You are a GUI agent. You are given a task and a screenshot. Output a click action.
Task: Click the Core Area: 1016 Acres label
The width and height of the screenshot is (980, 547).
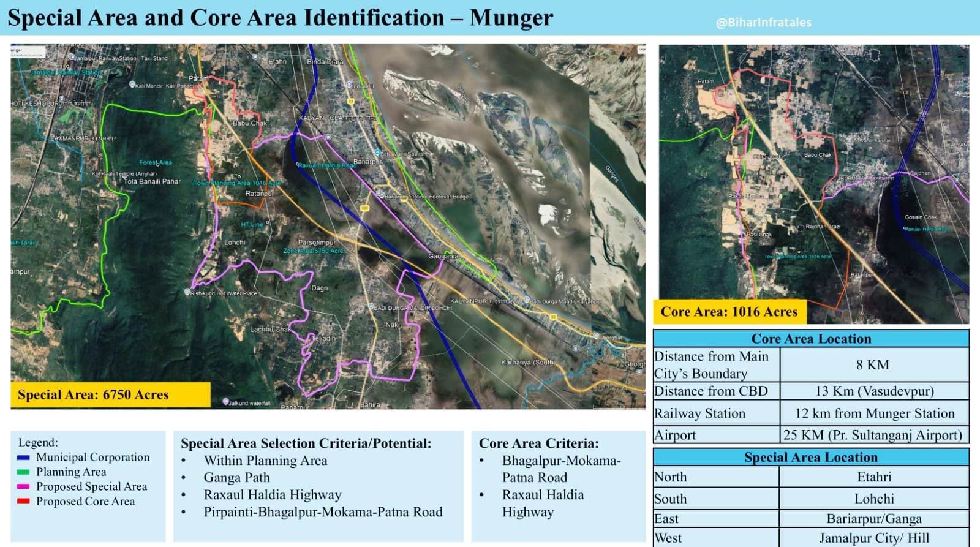click(x=729, y=312)
